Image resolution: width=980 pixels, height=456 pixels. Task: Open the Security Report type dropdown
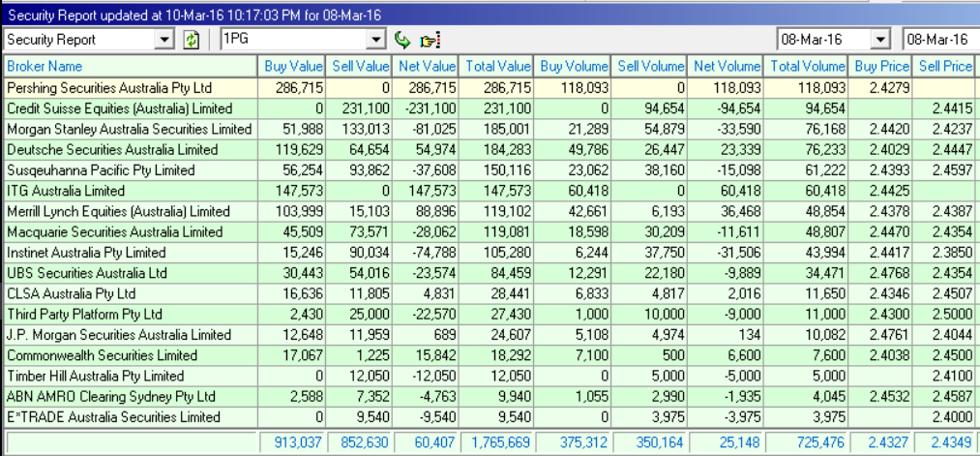click(164, 40)
